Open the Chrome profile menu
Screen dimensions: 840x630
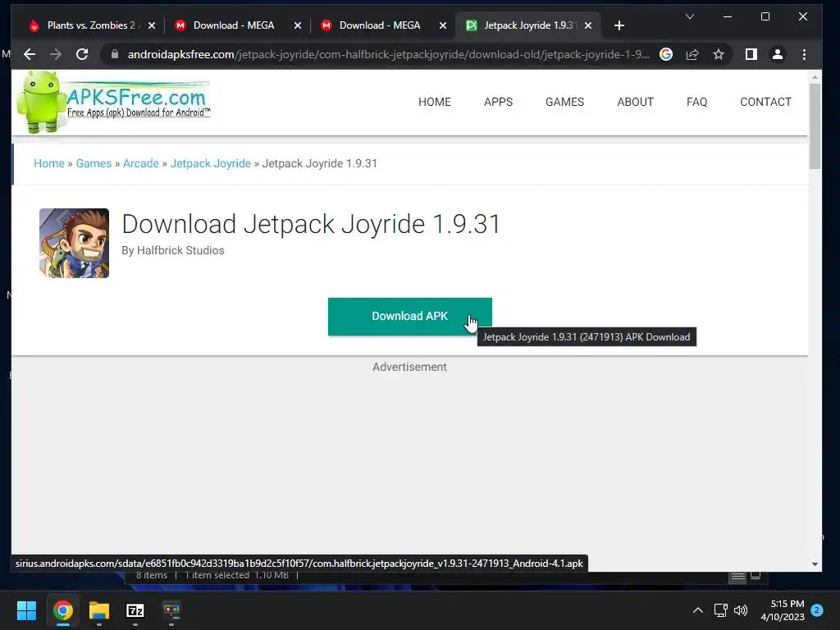pyautogui.click(x=778, y=54)
